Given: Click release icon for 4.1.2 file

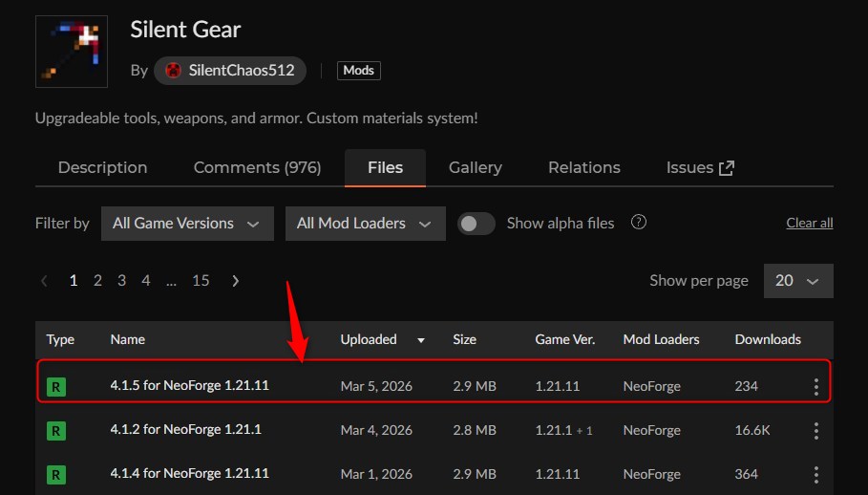Looking at the screenshot, I should [56, 431].
